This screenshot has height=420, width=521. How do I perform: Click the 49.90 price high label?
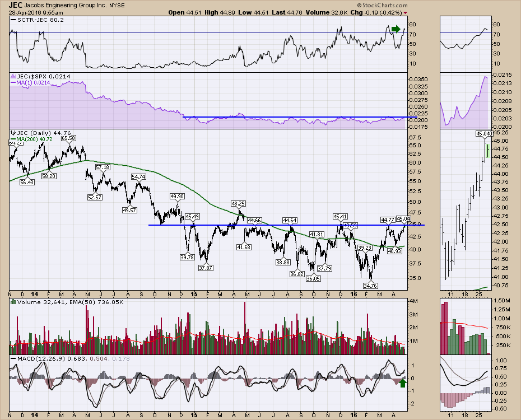[x=177, y=197]
